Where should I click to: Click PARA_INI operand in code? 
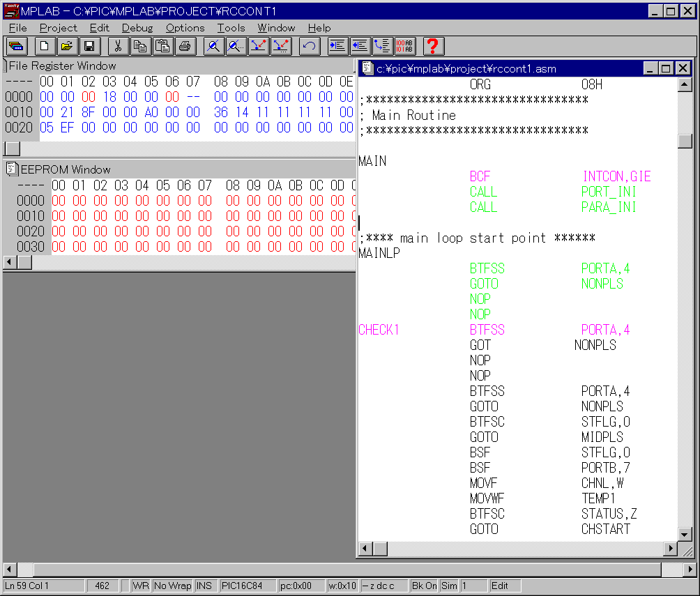pos(609,207)
